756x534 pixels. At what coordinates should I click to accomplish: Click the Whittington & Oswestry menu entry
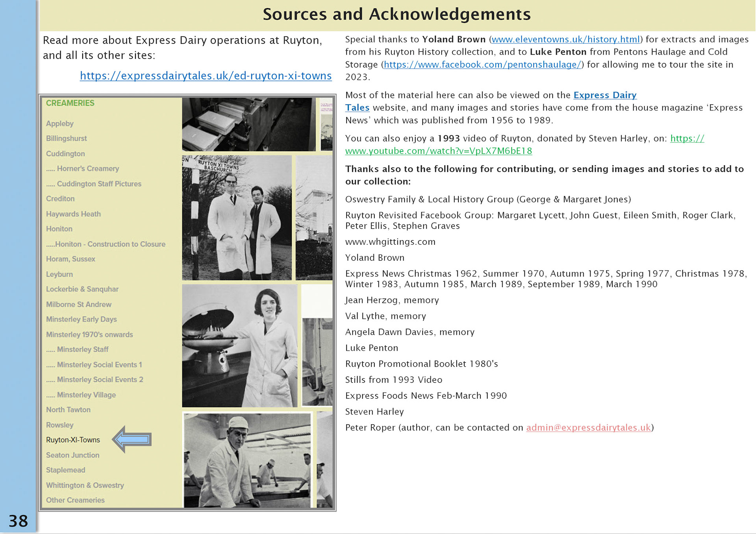(85, 485)
